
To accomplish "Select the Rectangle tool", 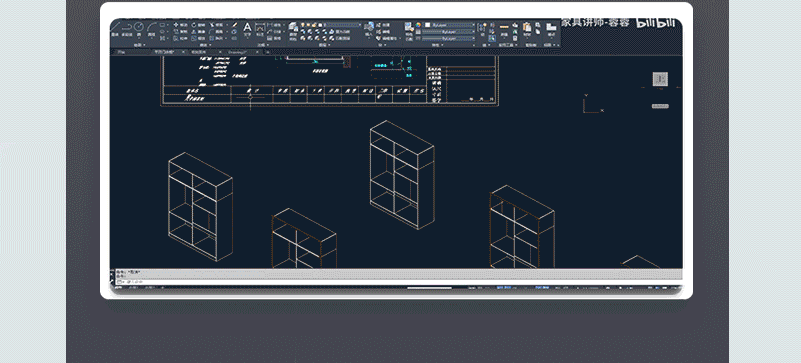I will (162, 25).
